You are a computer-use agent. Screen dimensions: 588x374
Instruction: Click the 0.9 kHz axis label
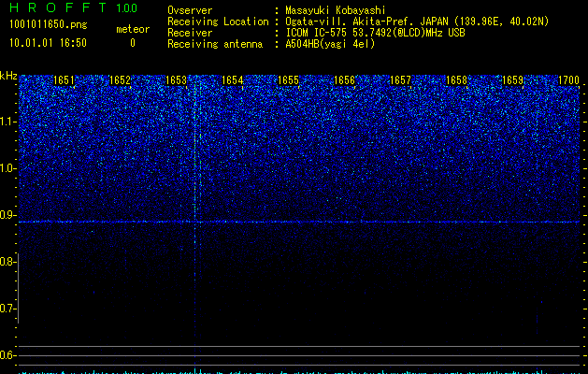tap(7, 215)
